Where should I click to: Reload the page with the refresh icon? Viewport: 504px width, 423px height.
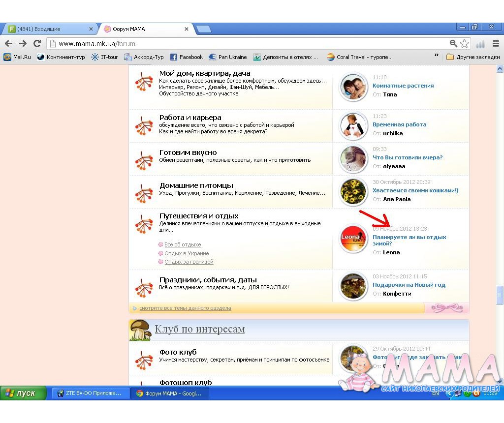tap(37, 44)
